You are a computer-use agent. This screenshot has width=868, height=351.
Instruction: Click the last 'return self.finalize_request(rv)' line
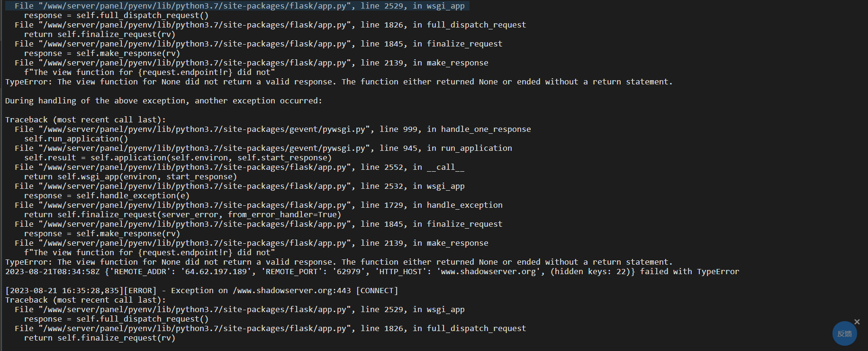[x=100, y=338]
